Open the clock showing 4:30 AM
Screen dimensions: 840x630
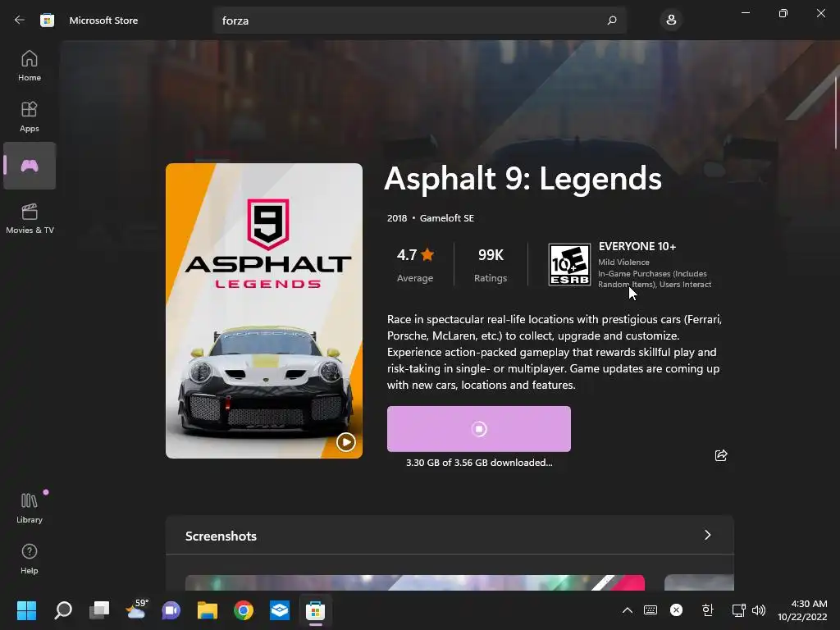[802, 610]
